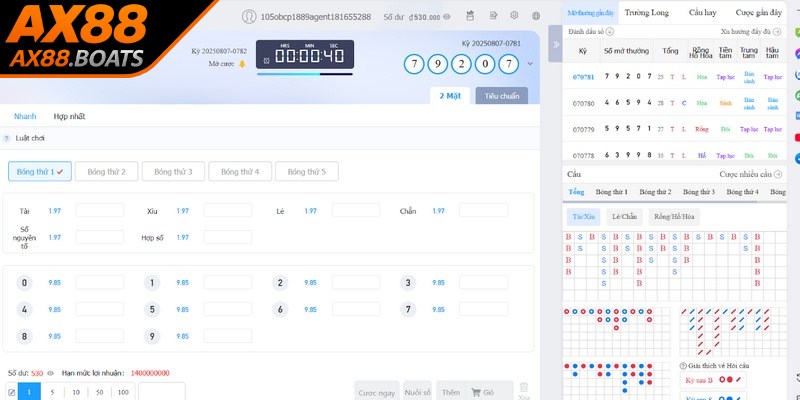Select chip amount 100
This screenshot has width=800, height=400.
coord(123,392)
